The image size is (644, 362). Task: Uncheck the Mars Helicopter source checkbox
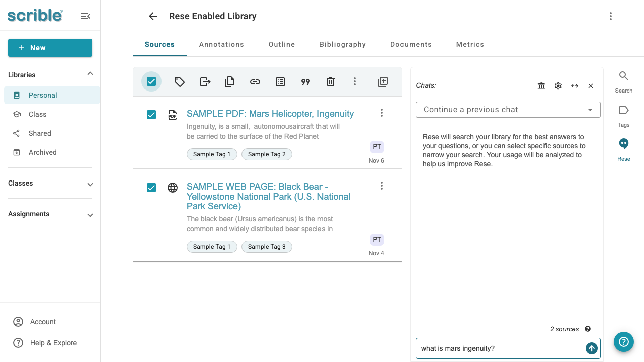click(x=151, y=115)
